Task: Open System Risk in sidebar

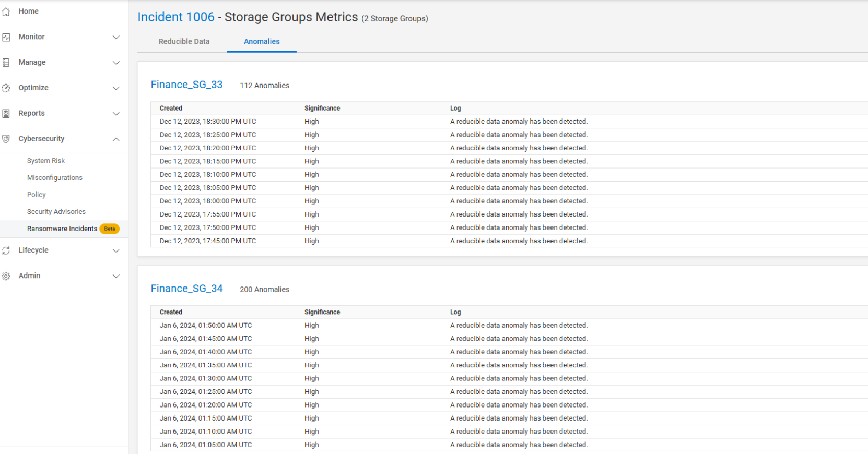Action: pos(46,161)
